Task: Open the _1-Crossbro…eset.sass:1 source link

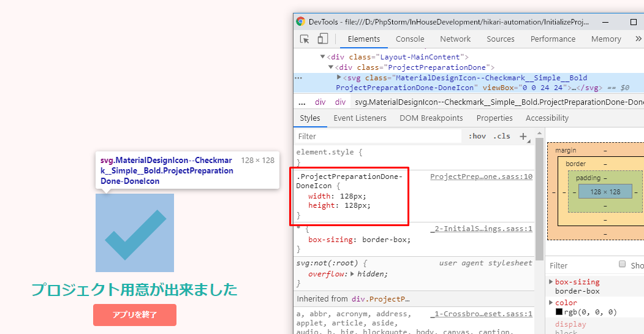Action: coord(482,314)
